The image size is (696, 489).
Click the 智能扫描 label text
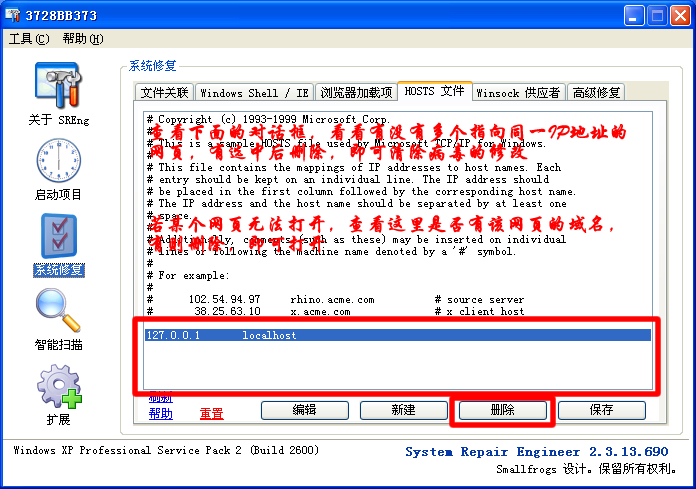pyautogui.click(x=58, y=344)
